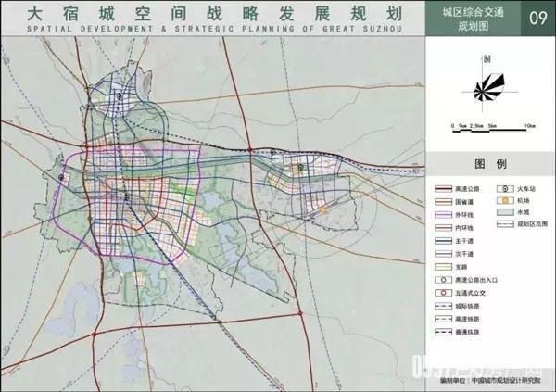Image resolution: width=556 pixels, height=392 pixels.
Task: Click the 支路 yellow line symbol in legend
Action: [443, 267]
